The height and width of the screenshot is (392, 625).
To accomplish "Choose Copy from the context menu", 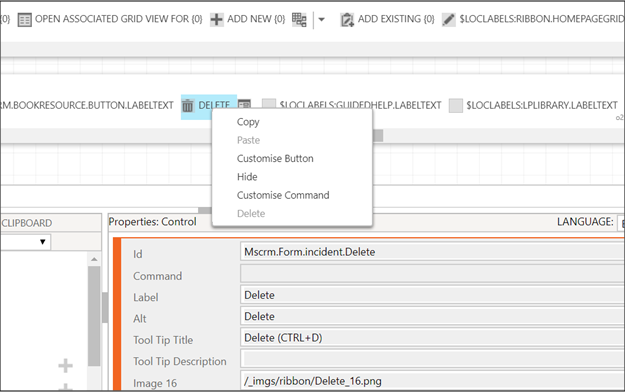I will 248,122.
